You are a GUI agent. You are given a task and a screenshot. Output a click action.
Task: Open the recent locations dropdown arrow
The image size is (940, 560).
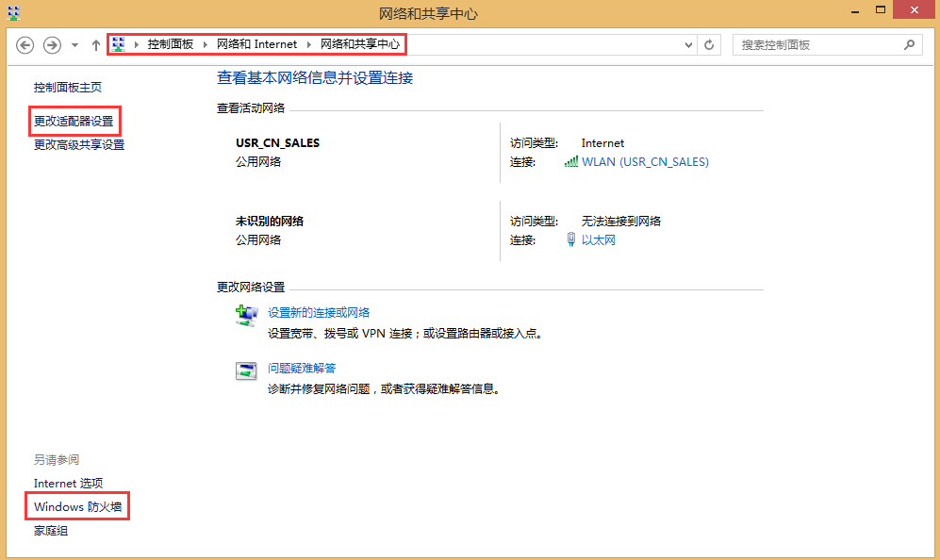click(74, 45)
